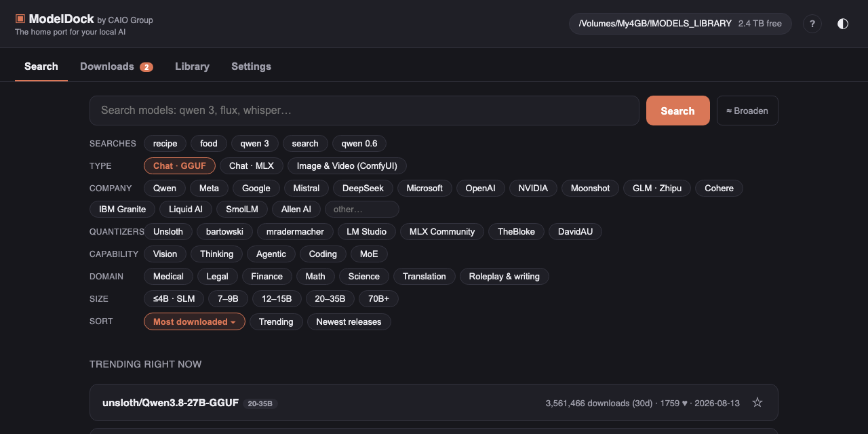
Task: Click the 'other…' company input field
Action: (x=362, y=209)
